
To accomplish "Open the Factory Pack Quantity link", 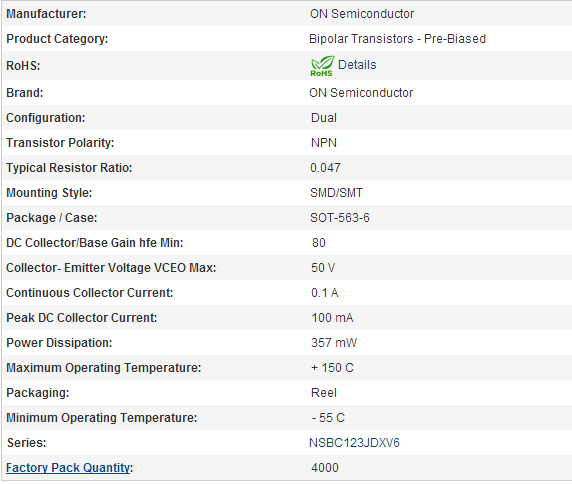I will (x=68, y=468).
